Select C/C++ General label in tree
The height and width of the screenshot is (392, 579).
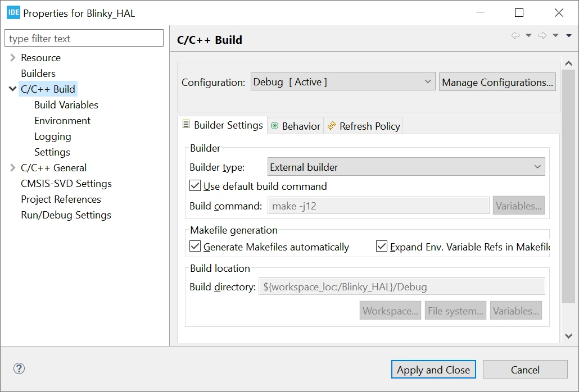[x=53, y=168]
